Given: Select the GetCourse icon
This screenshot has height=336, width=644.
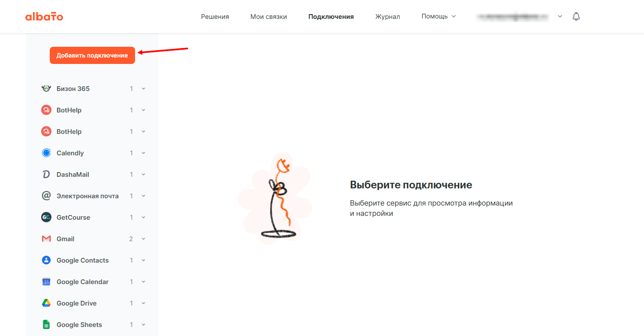Looking at the screenshot, I should (46, 217).
